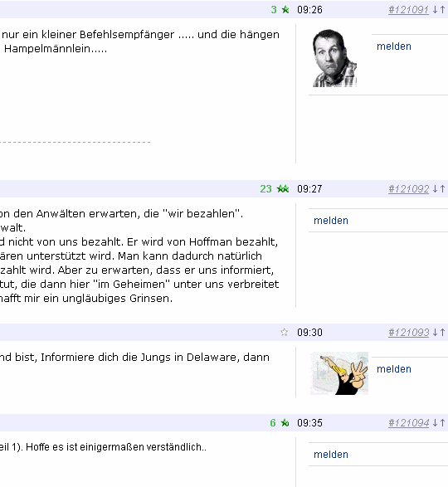448x487 pixels.
Task: Open permalink #121091
Action: tap(408, 10)
